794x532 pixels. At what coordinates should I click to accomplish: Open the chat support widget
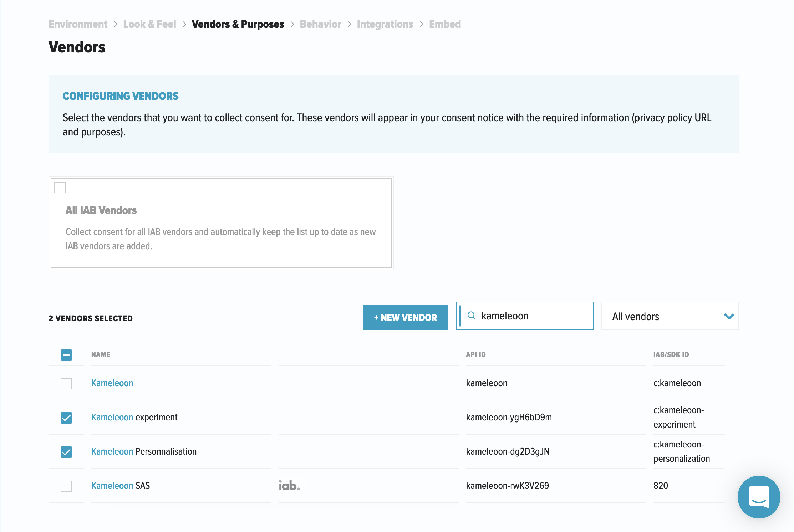[x=759, y=496]
